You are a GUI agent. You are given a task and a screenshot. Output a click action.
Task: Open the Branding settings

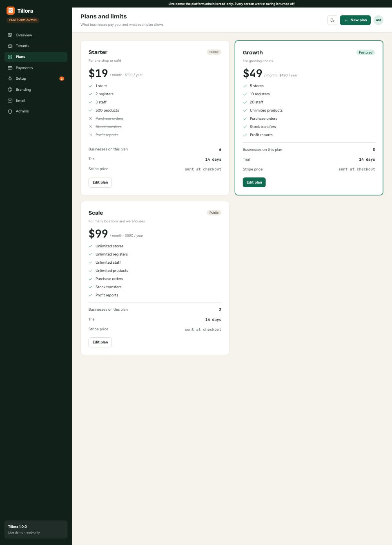pos(36,90)
